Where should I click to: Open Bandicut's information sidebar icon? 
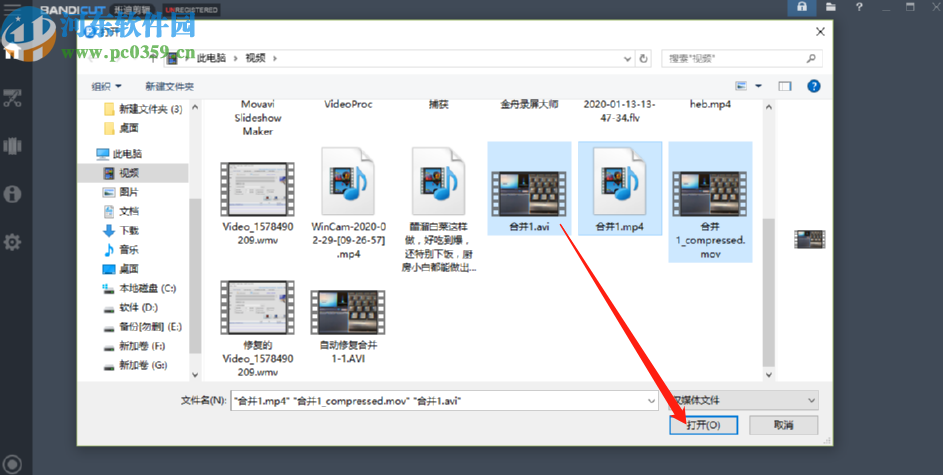point(12,194)
